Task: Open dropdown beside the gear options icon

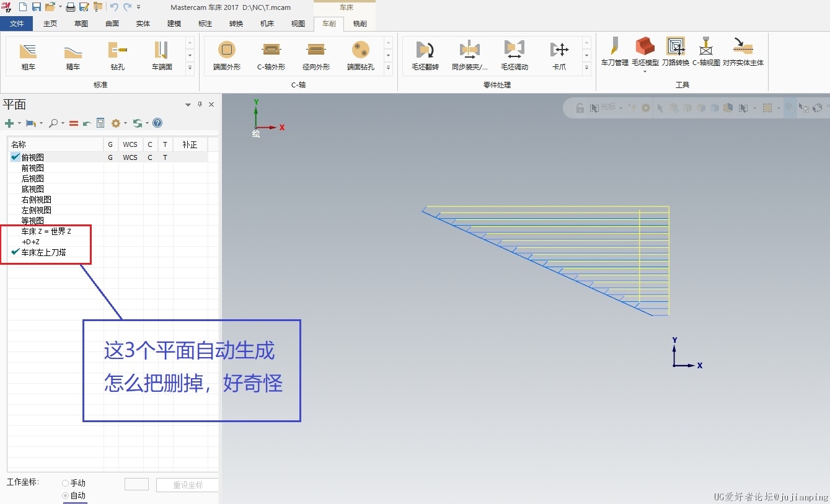Action: [x=125, y=123]
